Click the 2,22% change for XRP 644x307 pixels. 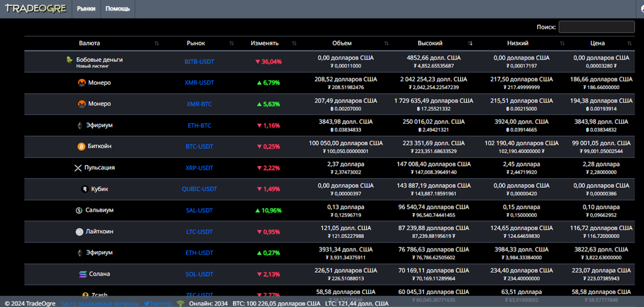268,168
